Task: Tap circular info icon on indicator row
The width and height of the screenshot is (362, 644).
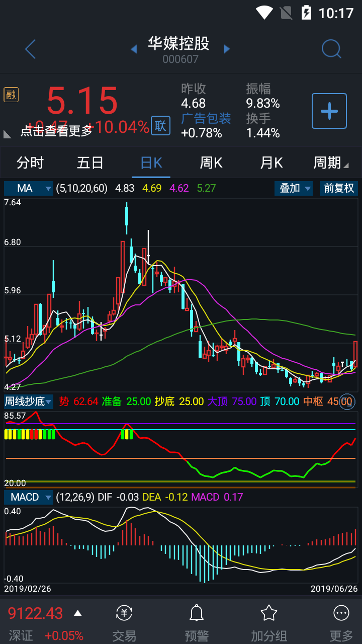Action: (x=347, y=401)
